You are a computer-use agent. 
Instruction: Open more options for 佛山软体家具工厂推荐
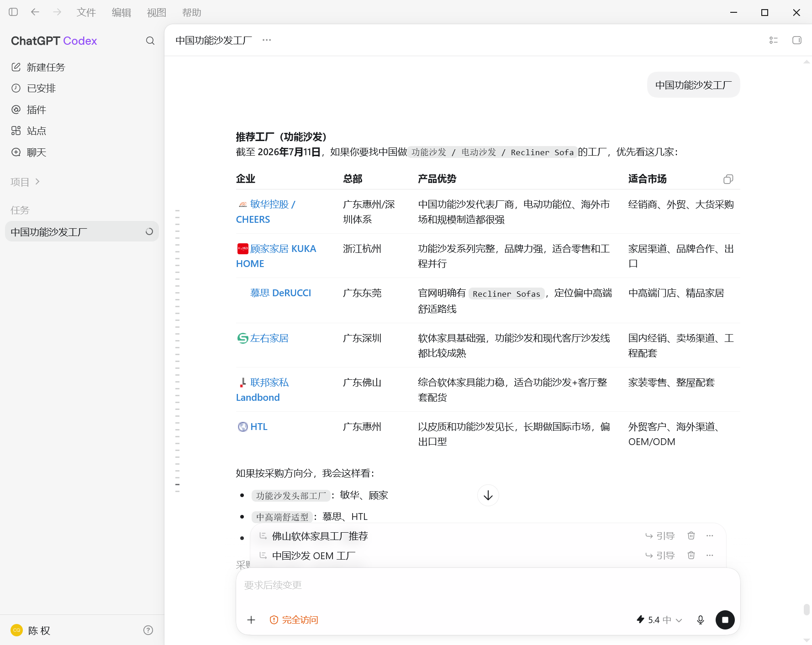[x=710, y=535]
